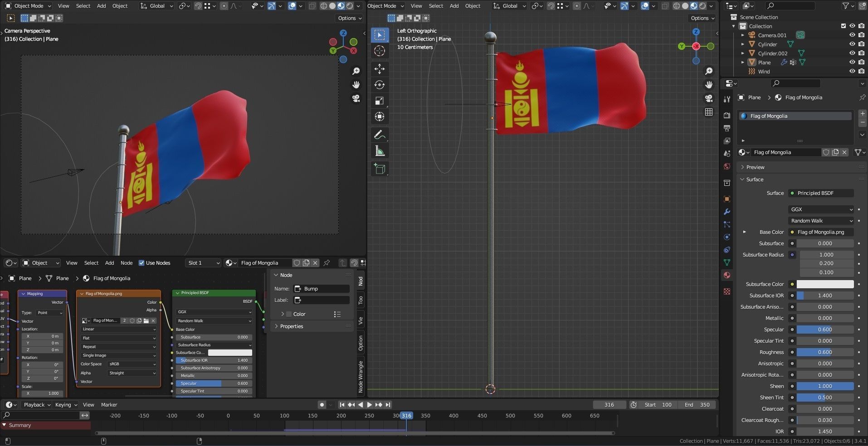Image resolution: width=868 pixels, height=446 pixels.
Task: Choose the Measure ruler tool
Action: pos(380,150)
